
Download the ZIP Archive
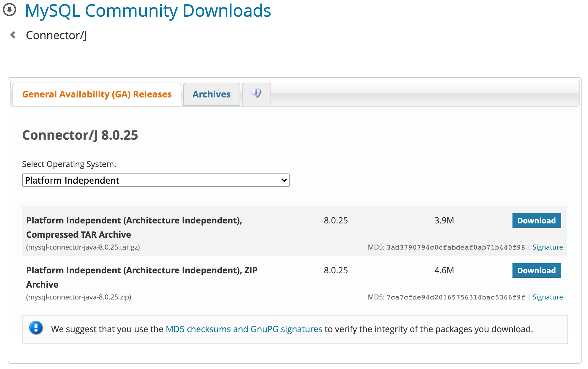coord(536,270)
